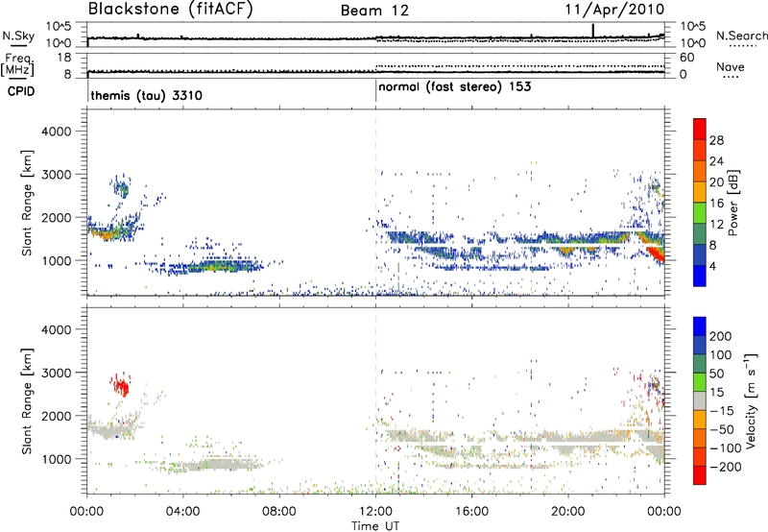Click the "-100" label on the Velocity colorbar
768x532 pixels.
pos(725,447)
